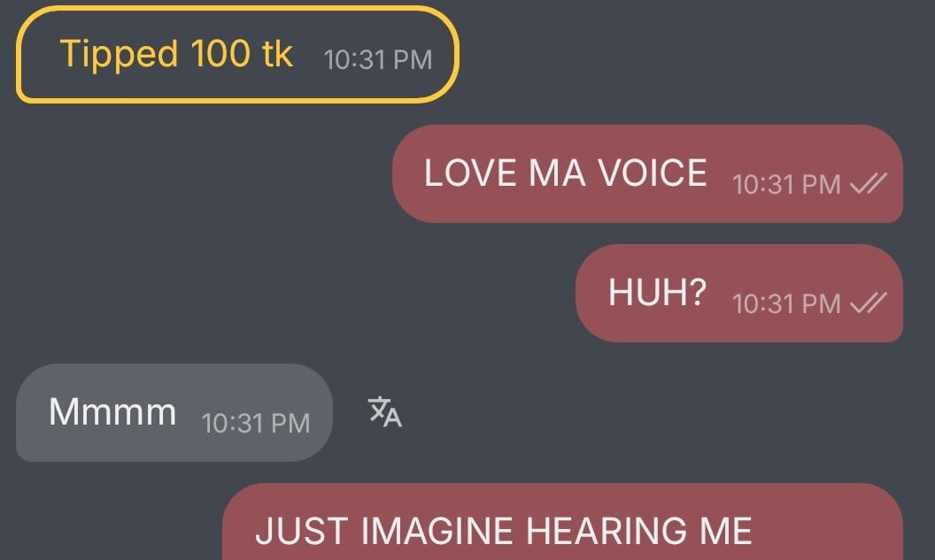Click the timestamp on Mmmm message
935x560 pixels.
[256, 424]
